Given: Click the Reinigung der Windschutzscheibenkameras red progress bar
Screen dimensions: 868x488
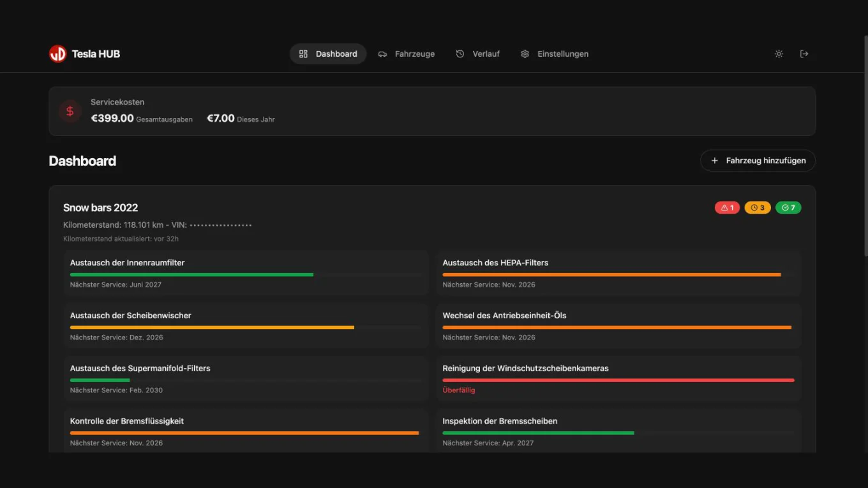Looking at the screenshot, I should (618, 380).
